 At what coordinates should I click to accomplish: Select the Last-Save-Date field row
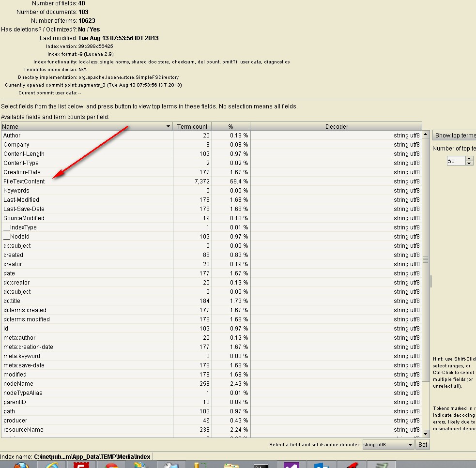(x=211, y=209)
